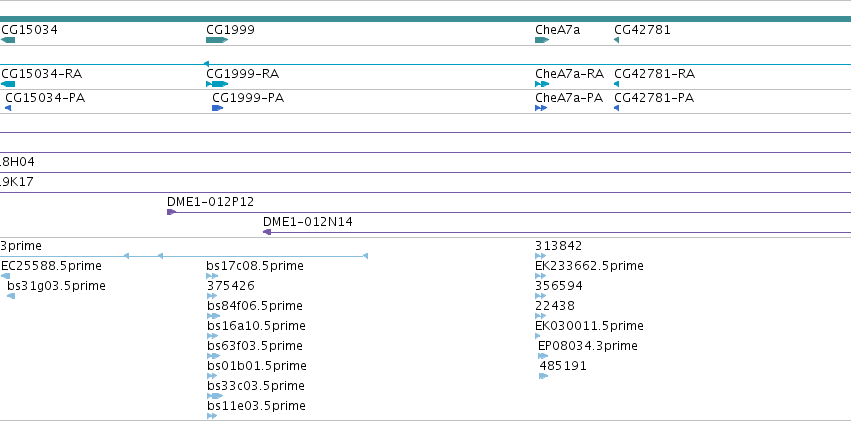Click the CG1999-RA transcript label
Screen dimensions: 851x421
pos(243,73)
